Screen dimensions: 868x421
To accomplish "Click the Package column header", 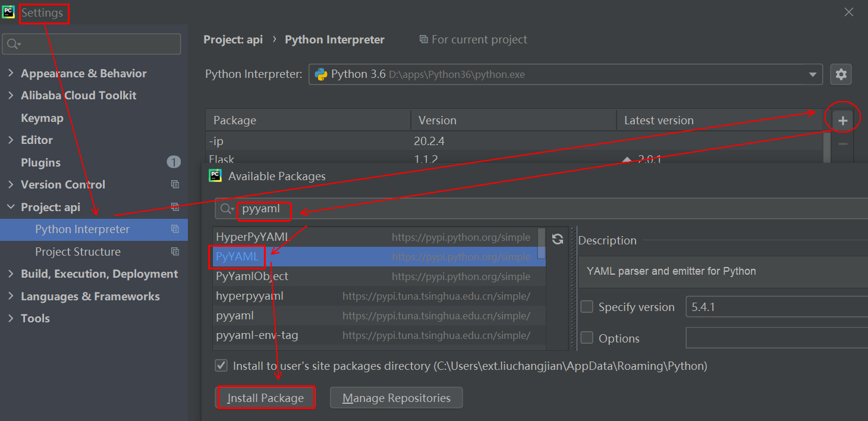I will [x=308, y=120].
